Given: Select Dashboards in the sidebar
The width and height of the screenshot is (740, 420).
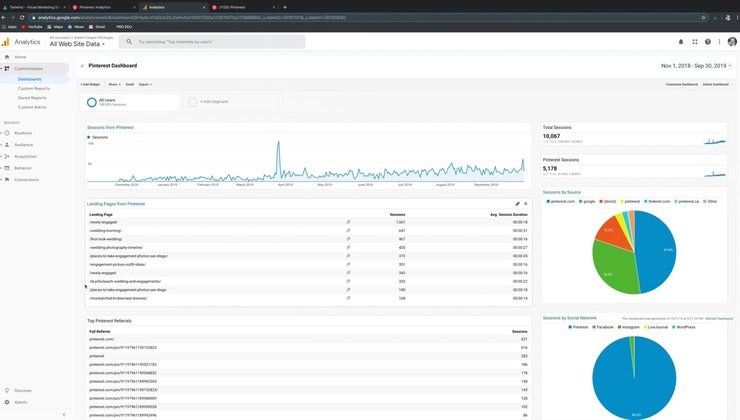Looking at the screenshot, I should tap(30, 79).
